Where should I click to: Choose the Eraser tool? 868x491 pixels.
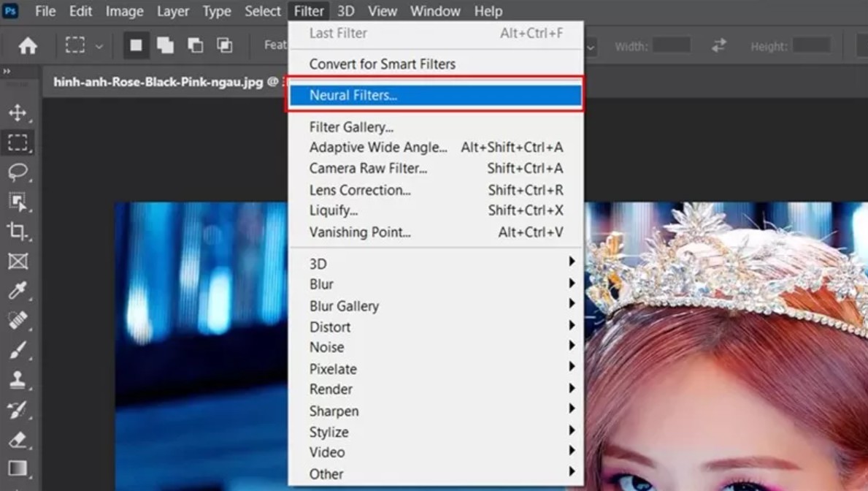(x=17, y=440)
